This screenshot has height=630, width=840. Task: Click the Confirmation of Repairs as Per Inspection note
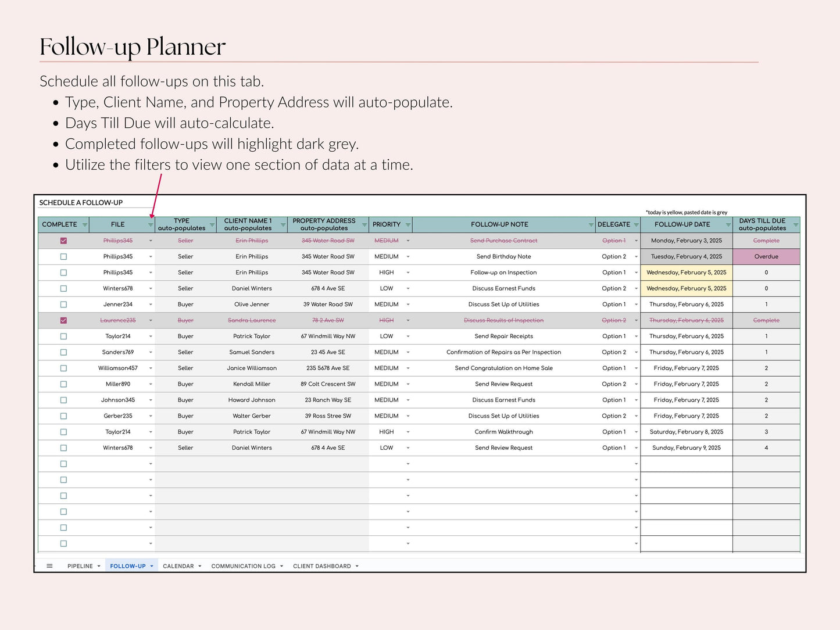point(504,352)
